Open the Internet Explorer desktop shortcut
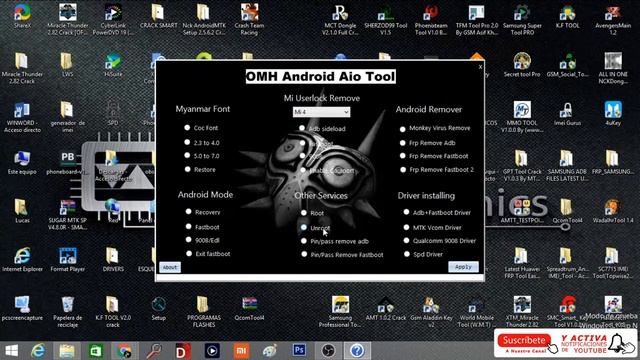Viewport: 640px width, 360px height. point(22,260)
